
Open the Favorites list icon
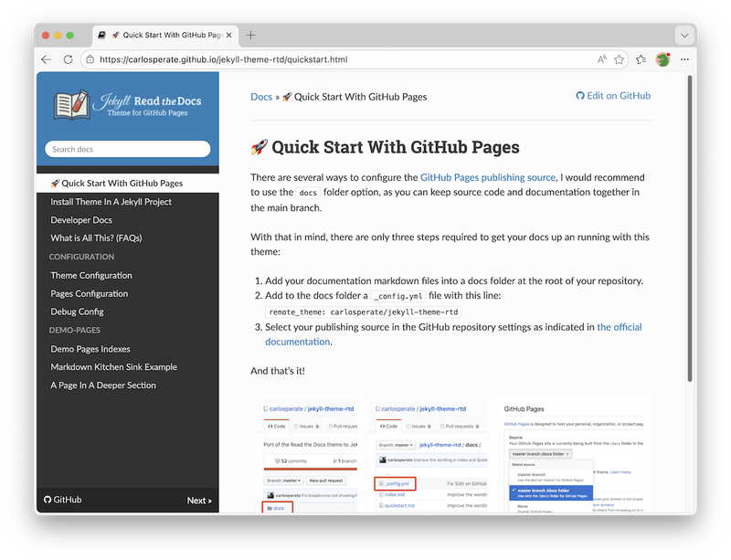tap(641, 59)
